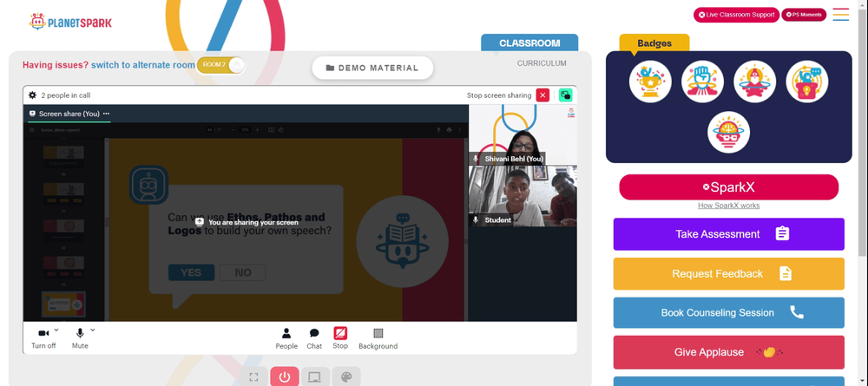The image size is (868, 386).
Task: Open the Badges tab
Action: 654,43
